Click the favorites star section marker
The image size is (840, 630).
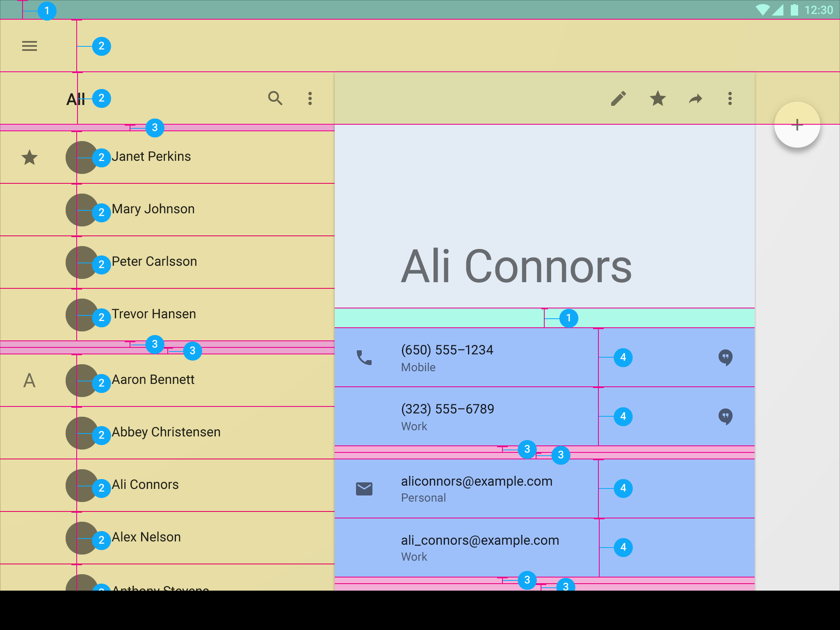(30, 157)
